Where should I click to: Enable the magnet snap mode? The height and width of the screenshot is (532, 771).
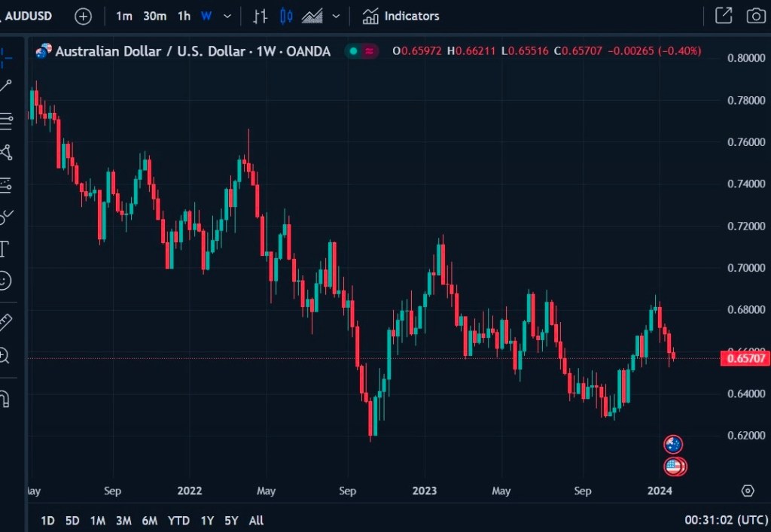tap(5, 398)
